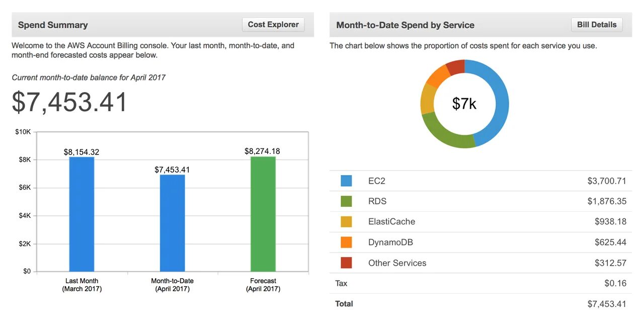Click the red Other Services swatch

pos(346,263)
